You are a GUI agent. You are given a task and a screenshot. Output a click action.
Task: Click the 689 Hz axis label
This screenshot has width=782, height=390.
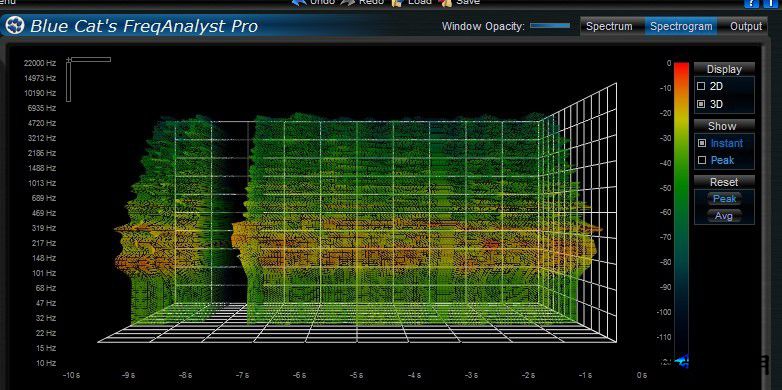43,198
